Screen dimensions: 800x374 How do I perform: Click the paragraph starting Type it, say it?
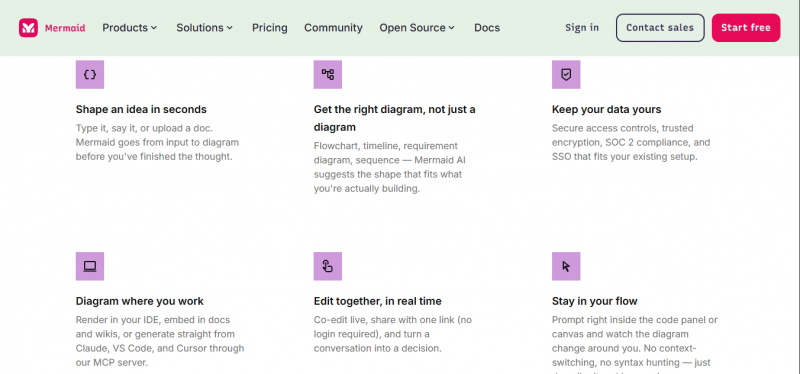tap(157, 142)
